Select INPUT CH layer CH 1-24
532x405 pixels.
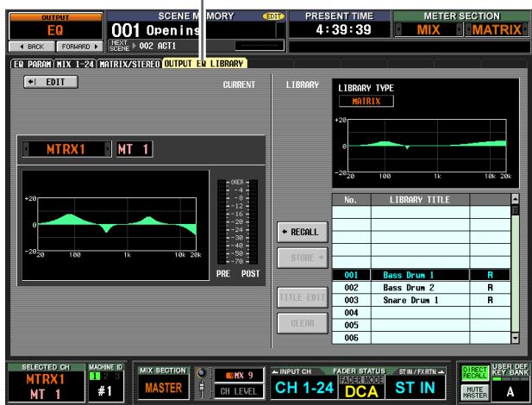(x=304, y=388)
